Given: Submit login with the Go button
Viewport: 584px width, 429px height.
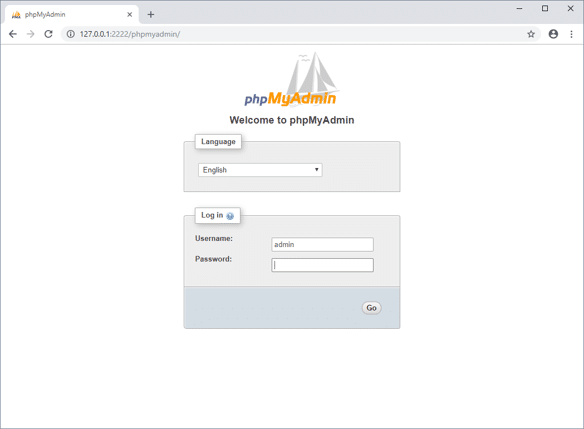Looking at the screenshot, I should click(371, 308).
